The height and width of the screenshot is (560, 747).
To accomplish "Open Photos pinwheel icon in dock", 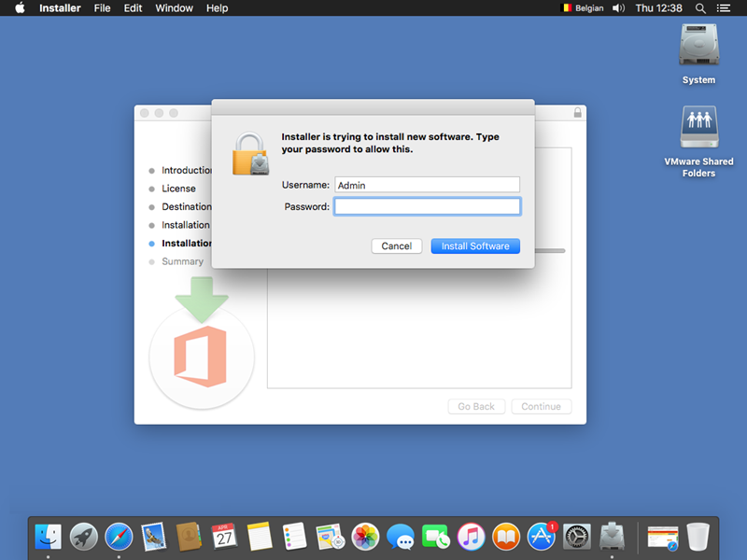I will point(365,537).
